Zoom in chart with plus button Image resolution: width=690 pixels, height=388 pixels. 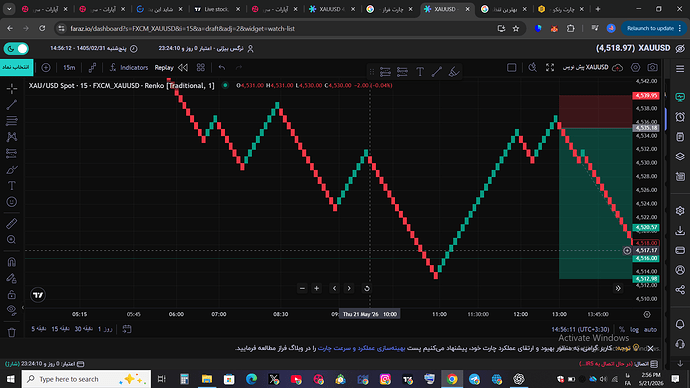pos(316,289)
